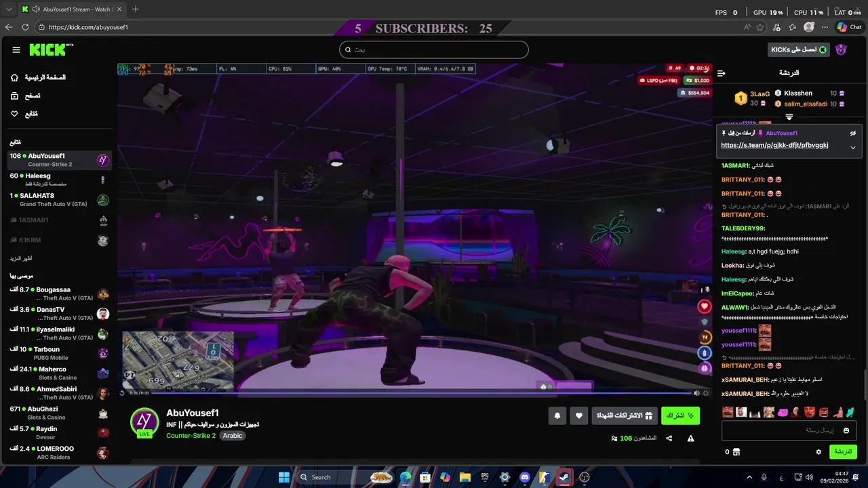Open the Kick hamburger menu
Viewport: 868px width, 488px height.
(16, 49)
